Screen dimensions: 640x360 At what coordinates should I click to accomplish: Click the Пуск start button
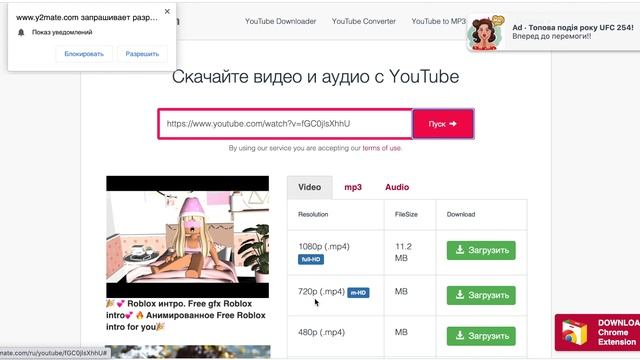pyautogui.click(x=443, y=124)
